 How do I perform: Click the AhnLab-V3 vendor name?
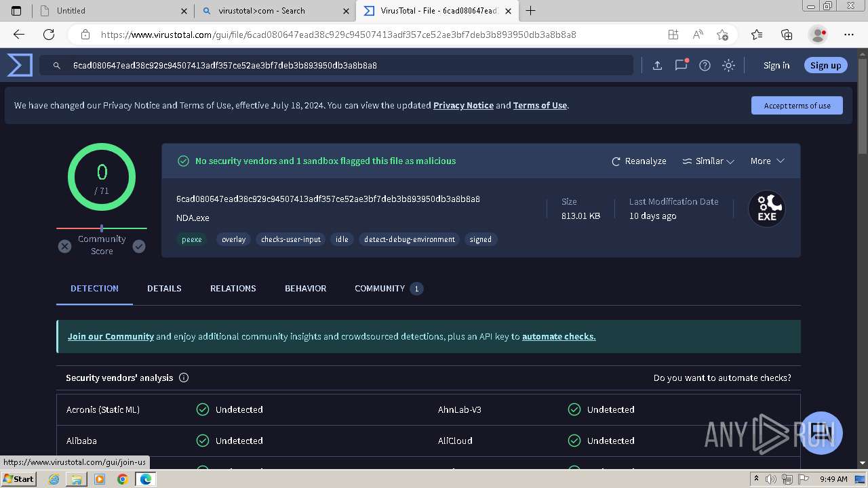460,409
